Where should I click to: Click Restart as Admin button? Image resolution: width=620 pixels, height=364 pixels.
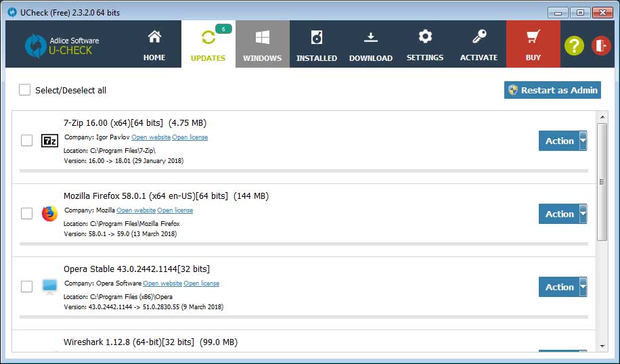pyautogui.click(x=552, y=90)
